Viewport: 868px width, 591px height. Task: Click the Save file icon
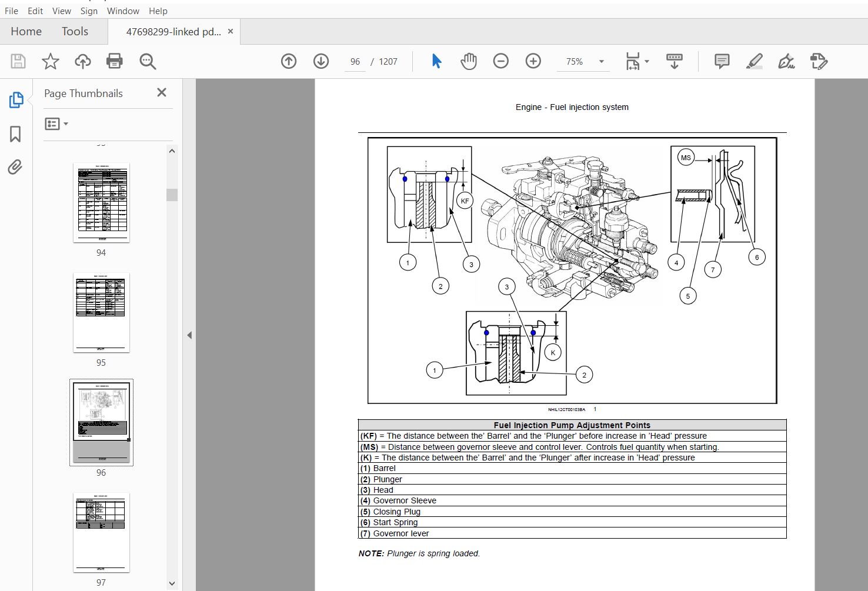tap(18, 61)
